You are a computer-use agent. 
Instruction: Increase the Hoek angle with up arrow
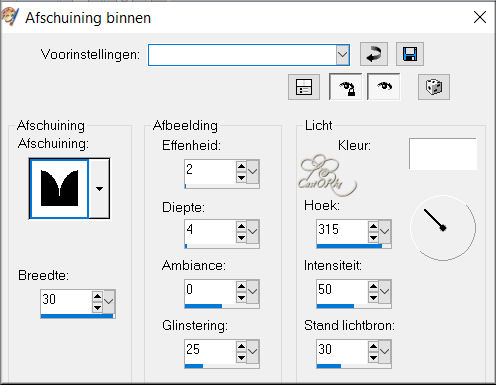click(373, 226)
